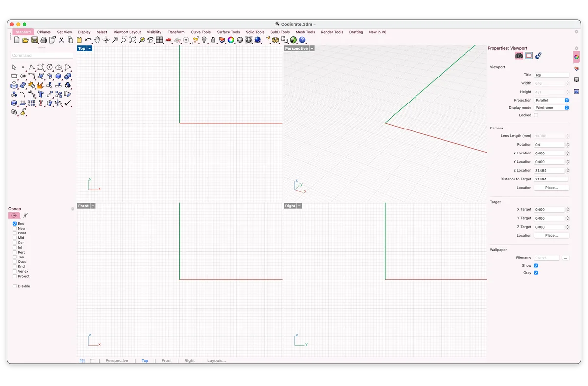588x386 pixels.
Task: Enable the Mid osnap checkbox
Action: pos(15,238)
